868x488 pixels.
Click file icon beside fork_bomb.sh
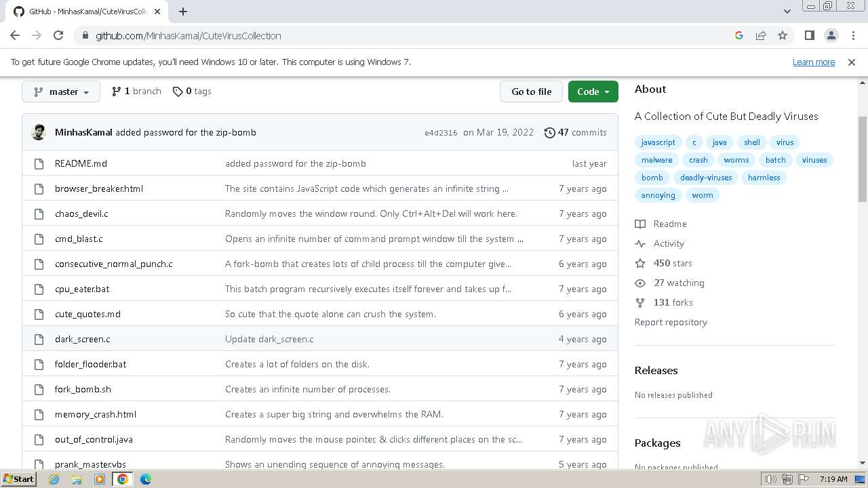click(39, 389)
